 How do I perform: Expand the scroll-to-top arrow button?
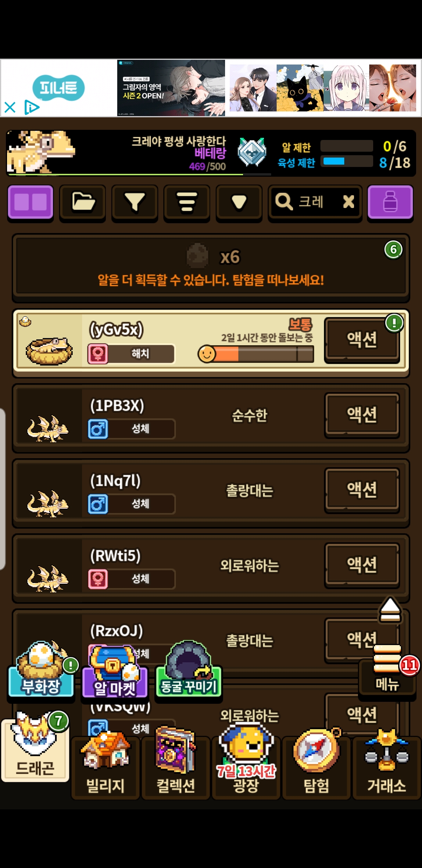(x=390, y=609)
